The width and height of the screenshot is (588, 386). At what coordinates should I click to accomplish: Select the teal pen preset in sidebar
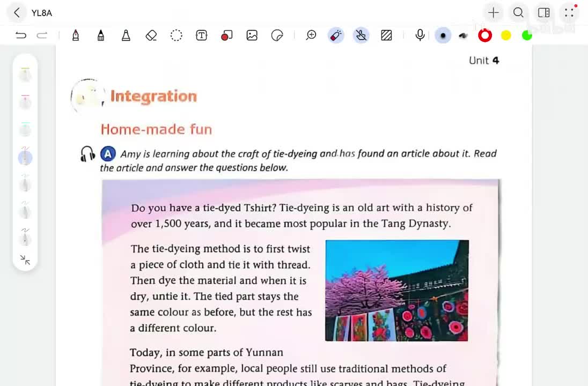coord(25,129)
